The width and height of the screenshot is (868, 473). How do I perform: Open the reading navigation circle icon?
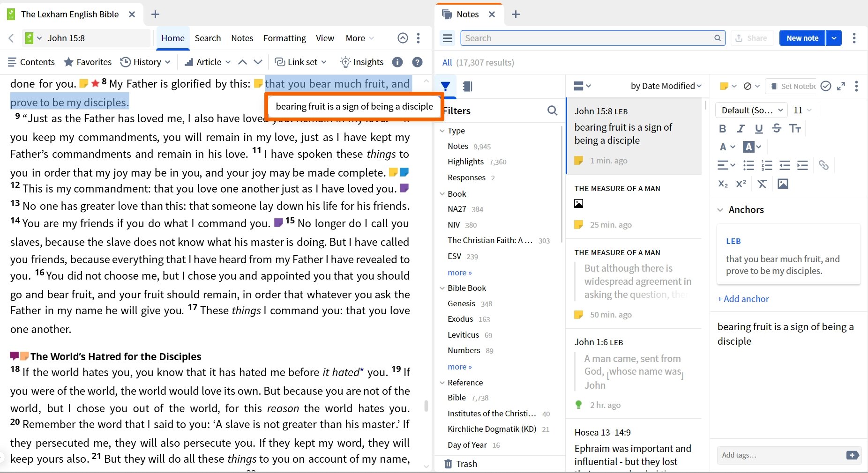[403, 38]
